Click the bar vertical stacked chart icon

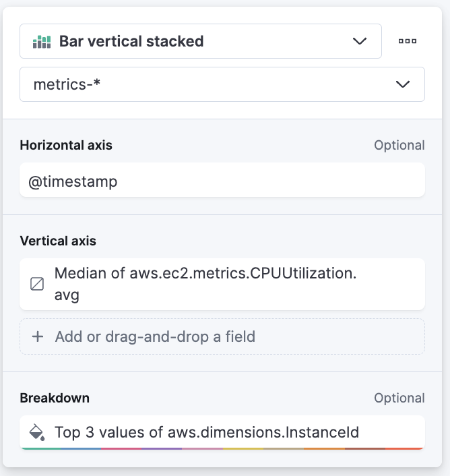click(x=42, y=42)
